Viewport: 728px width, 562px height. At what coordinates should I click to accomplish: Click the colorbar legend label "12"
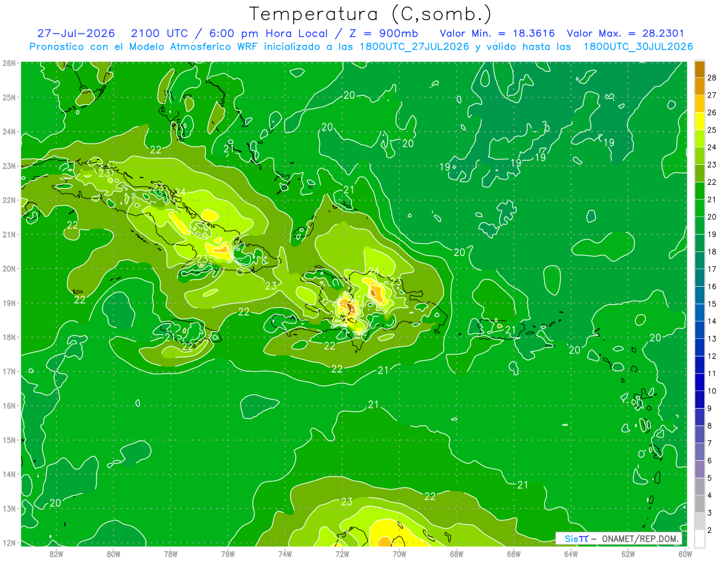[x=712, y=356]
